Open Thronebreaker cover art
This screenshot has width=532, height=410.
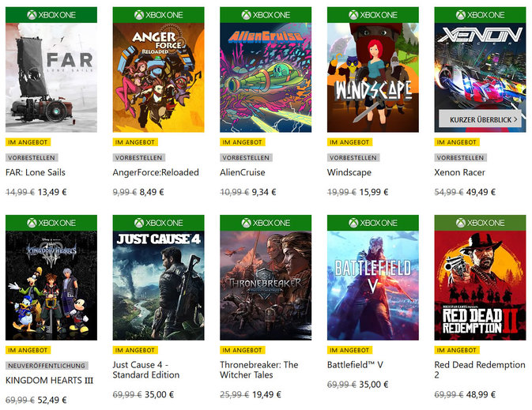click(x=266, y=285)
